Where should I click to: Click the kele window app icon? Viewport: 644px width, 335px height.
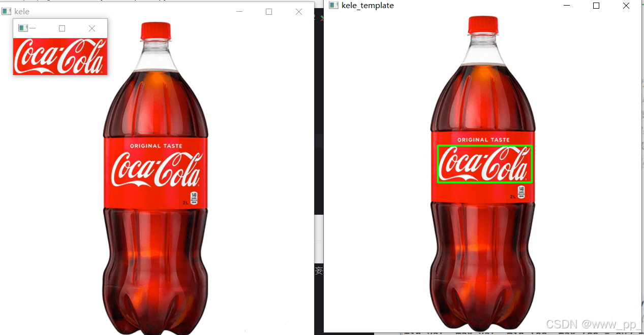click(7, 11)
